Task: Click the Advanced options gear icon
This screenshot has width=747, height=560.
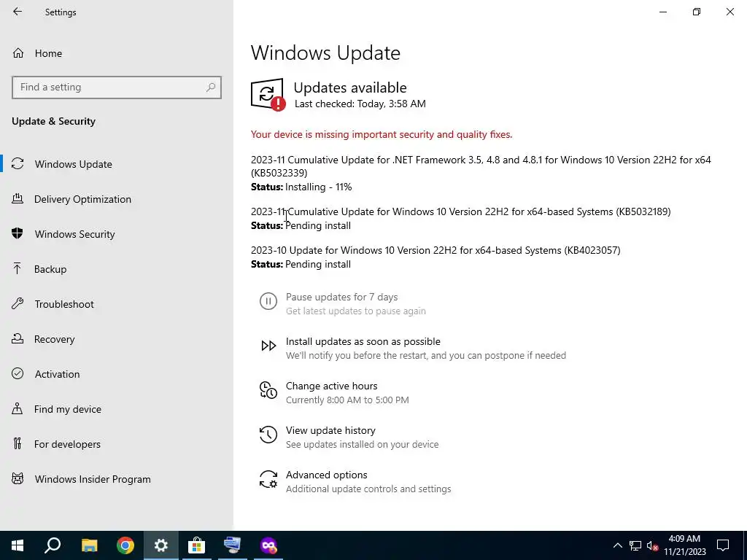Action: (268, 479)
